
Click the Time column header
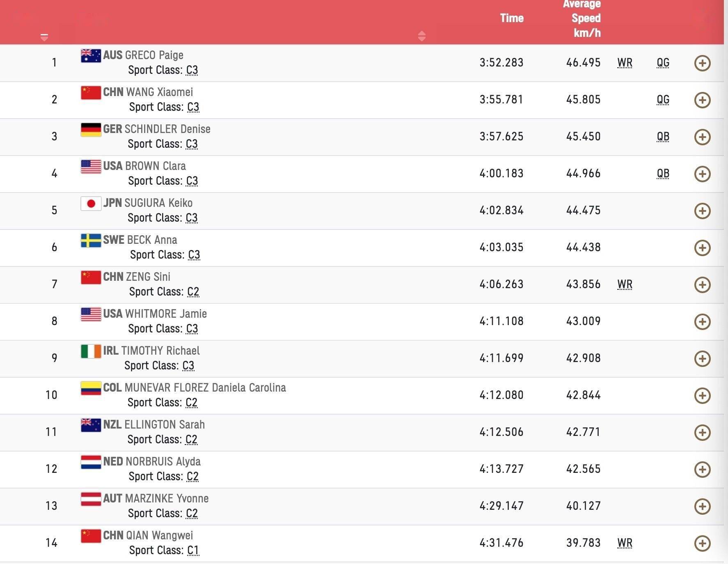(x=512, y=18)
